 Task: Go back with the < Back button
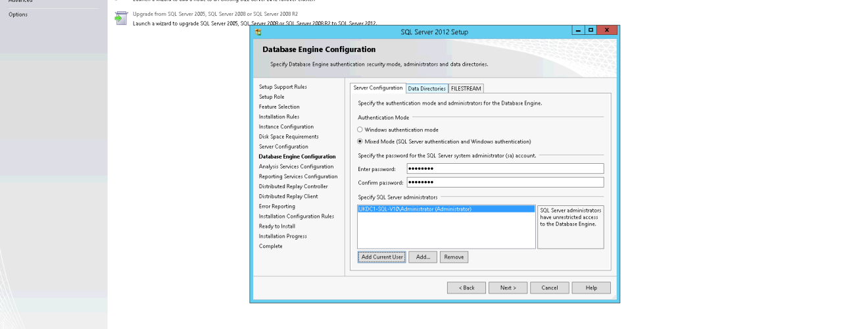pos(466,288)
